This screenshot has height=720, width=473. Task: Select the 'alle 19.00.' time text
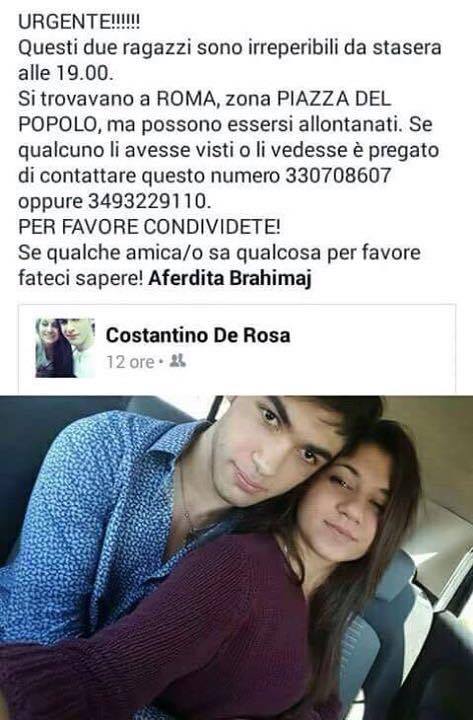click(x=65, y=73)
